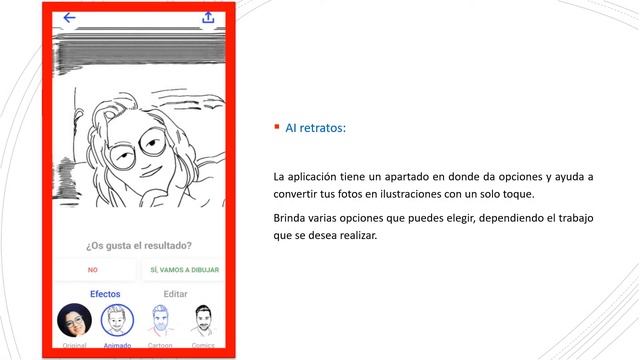The image size is (640, 360).
Task: Select the Animado effect thumbnail
Action: (x=117, y=320)
